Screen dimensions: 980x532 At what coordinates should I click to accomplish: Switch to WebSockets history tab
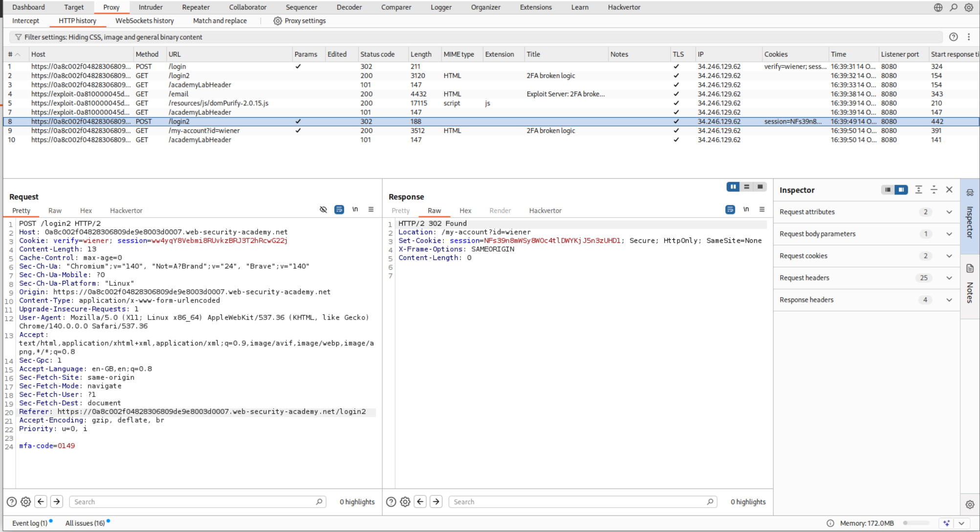coord(144,21)
